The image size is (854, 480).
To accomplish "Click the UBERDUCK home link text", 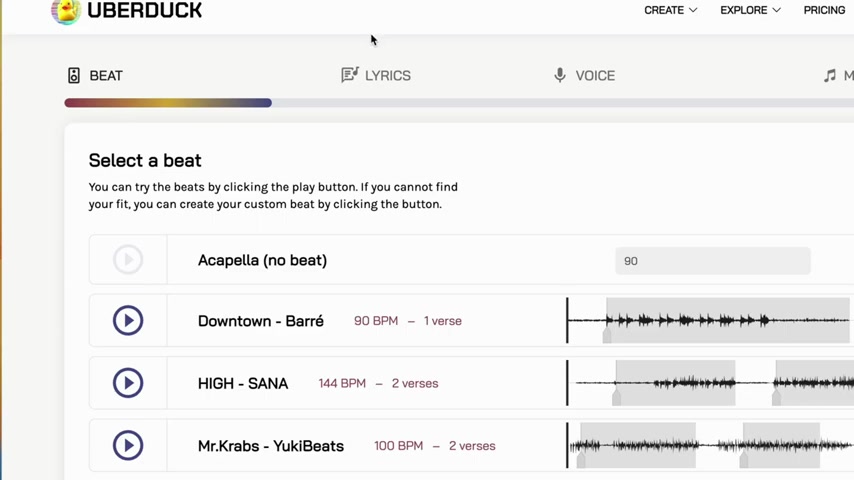I will [x=144, y=10].
